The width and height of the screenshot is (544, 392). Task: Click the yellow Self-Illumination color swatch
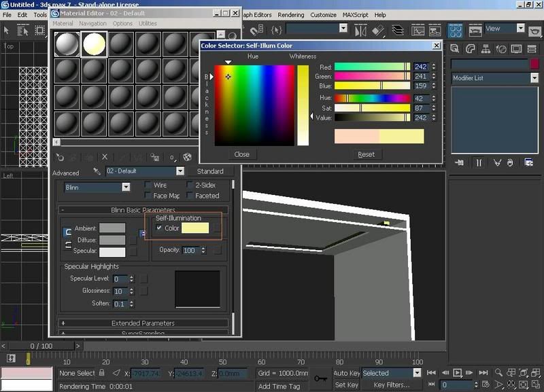(x=195, y=229)
